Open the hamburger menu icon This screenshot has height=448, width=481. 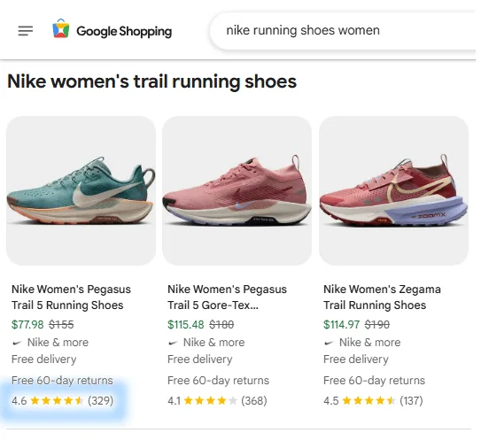click(26, 31)
